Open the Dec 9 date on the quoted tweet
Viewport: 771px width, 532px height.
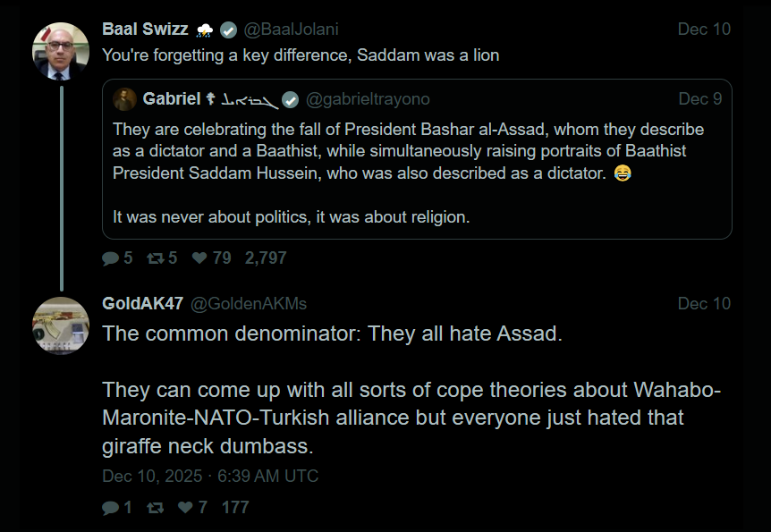click(x=699, y=99)
